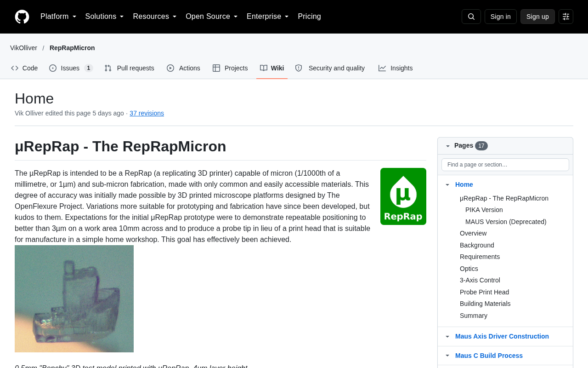Open the appearance settings icon button

(566, 17)
